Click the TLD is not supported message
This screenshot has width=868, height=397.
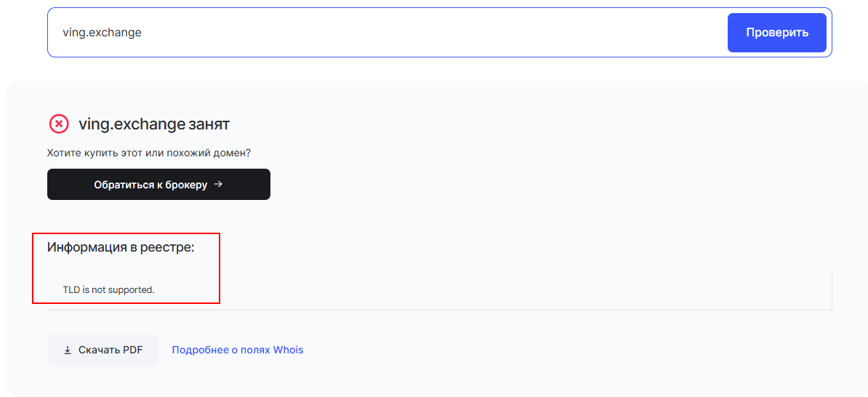(109, 289)
